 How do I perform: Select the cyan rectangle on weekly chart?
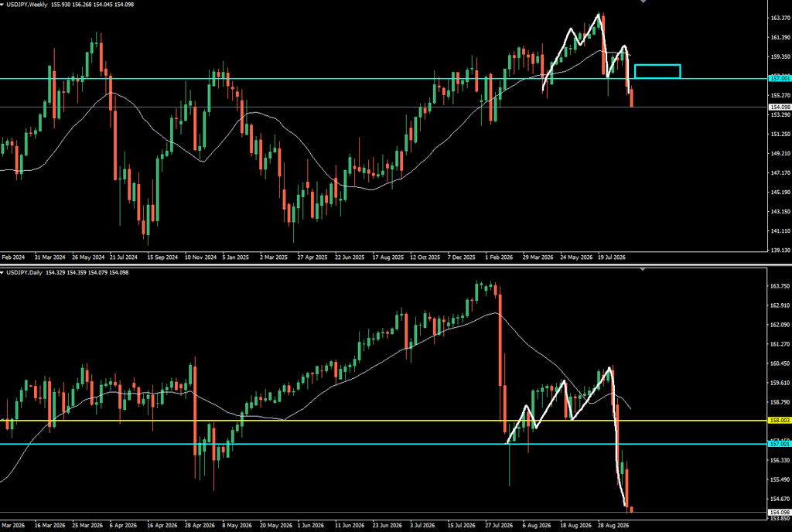click(x=657, y=71)
